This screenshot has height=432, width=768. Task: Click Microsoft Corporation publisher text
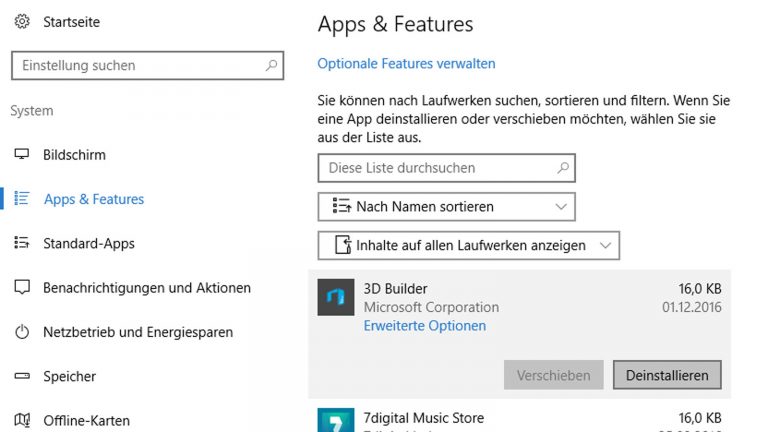point(431,307)
